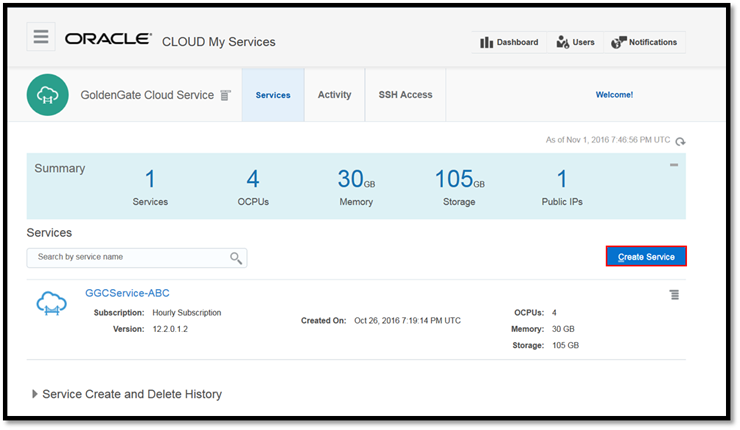The image size is (740, 430).
Task: Click the Create Service button
Action: [x=646, y=257]
